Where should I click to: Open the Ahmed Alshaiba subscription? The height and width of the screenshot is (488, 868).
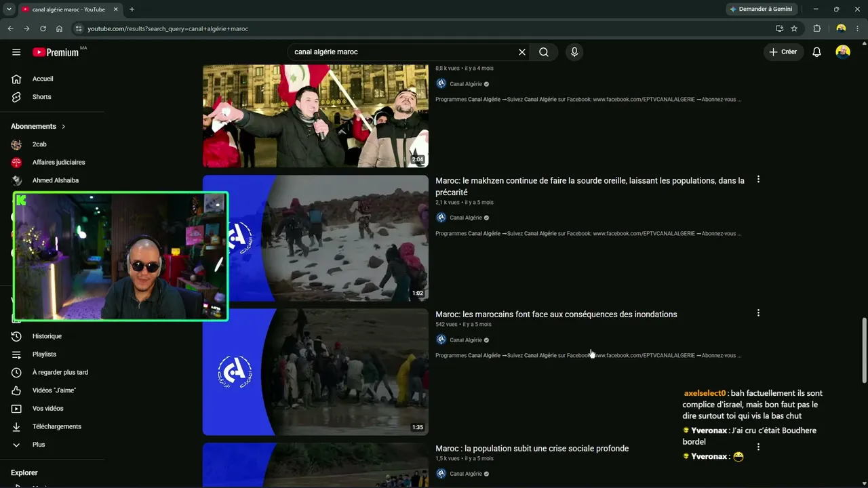[x=55, y=180]
